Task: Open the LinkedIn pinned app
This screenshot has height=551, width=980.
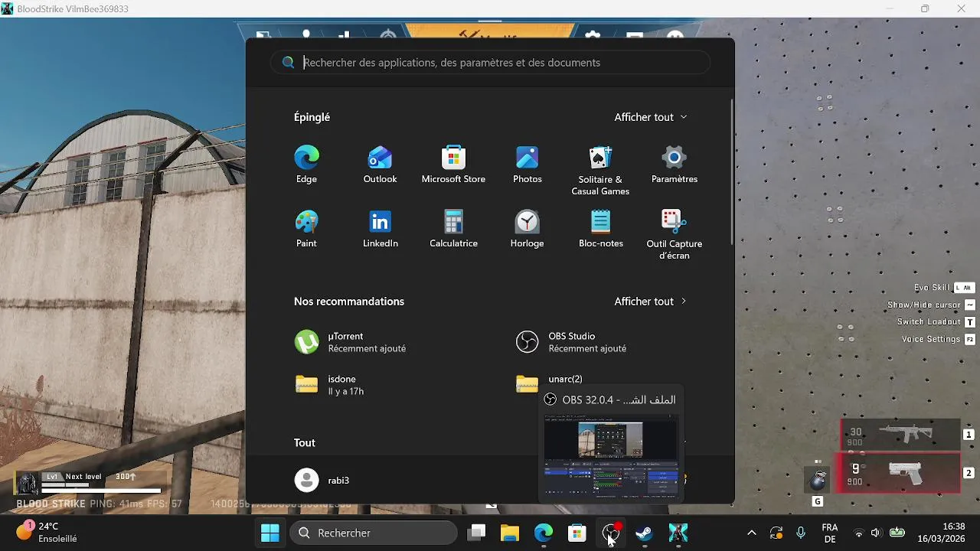Action: [380, 229]
